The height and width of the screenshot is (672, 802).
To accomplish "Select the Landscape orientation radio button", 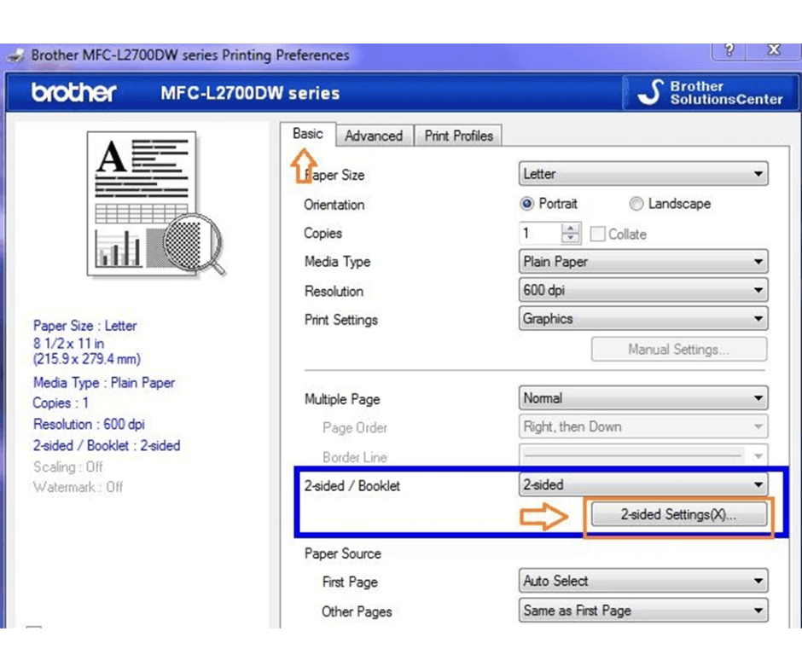I will [x=636, y=204].
